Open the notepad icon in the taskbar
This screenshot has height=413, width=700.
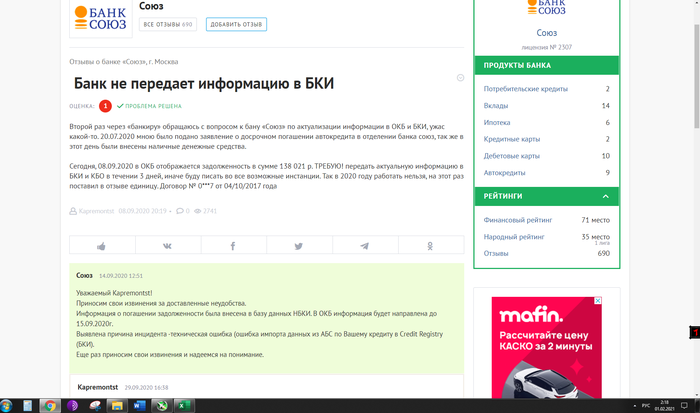click(x=28, y=405)
